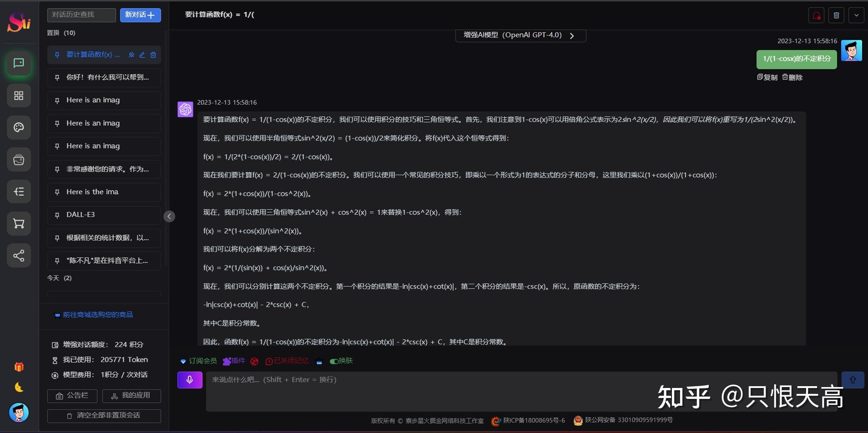Open the plugins (插件) icon above input box
The height and width of the screenshot is (433, 868).
234,361
